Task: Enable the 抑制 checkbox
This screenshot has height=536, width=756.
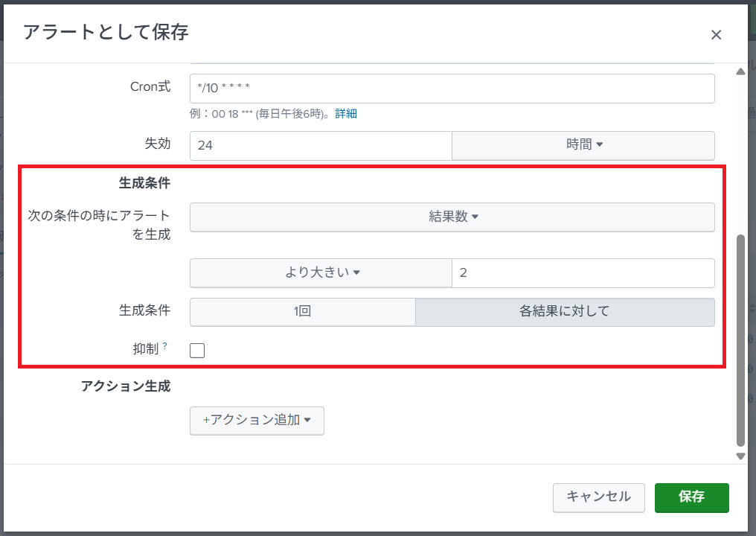Action: tap(197, 351)
